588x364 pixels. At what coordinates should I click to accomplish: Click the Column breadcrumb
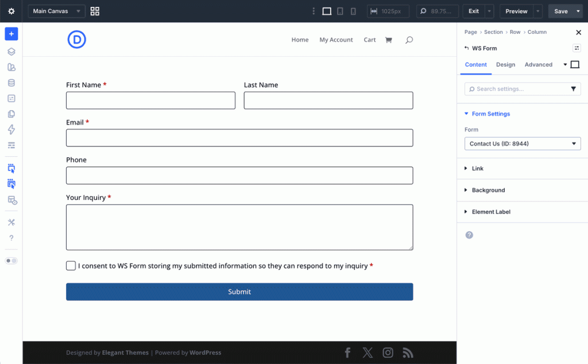pyautogui.click(x=537, y=32)
